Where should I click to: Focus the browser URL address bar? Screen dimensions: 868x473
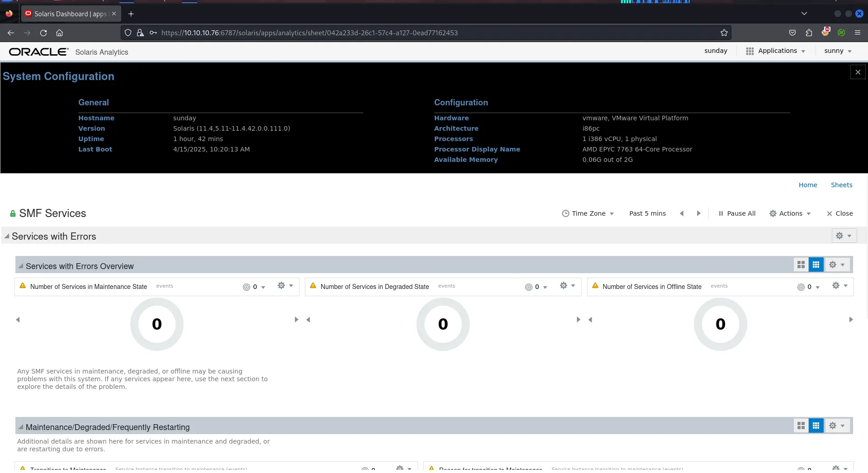(425, 33)
